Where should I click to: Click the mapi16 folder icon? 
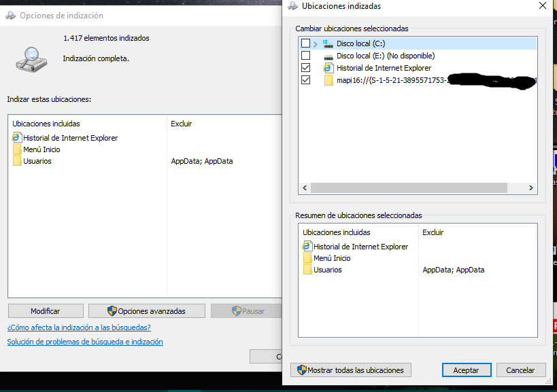tap(328, 80)
